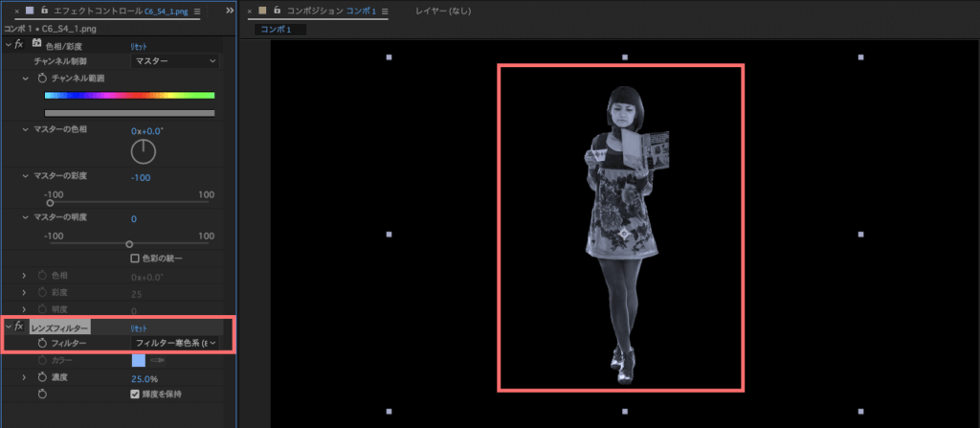Click the 32-bit preset icon beside 色相/彩度
This screenshot has height=428, width=980.
[36, 44]
